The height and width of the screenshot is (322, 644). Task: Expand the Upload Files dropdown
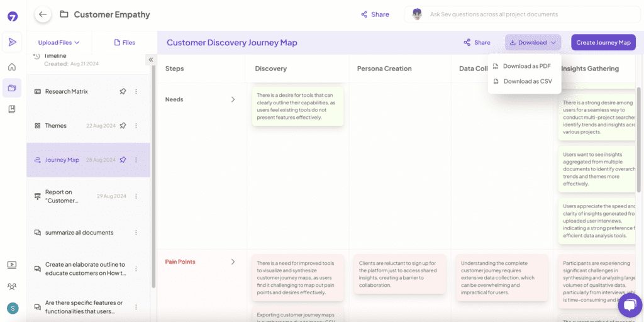tap(58, 42)
